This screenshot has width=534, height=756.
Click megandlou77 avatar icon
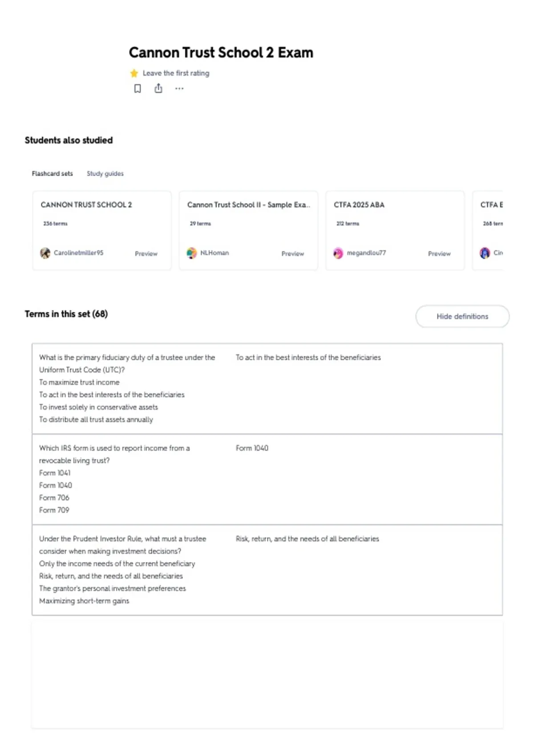pyautogui.click(x=338, y=253)
